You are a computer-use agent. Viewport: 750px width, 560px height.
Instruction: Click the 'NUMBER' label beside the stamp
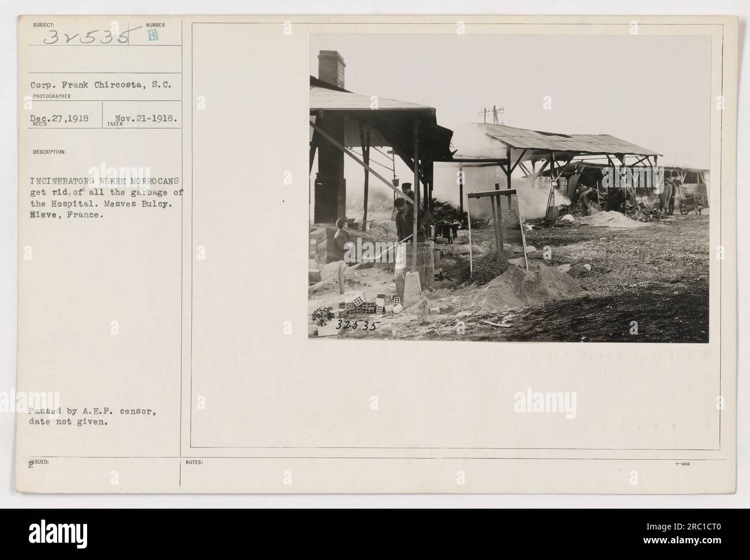[155, 25]
